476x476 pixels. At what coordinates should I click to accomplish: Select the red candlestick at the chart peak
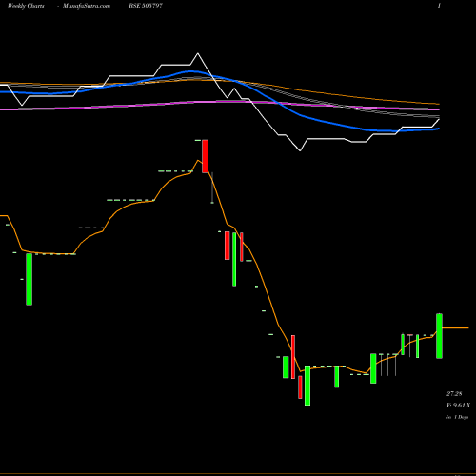pyautogui.click(x=205, y=156)
